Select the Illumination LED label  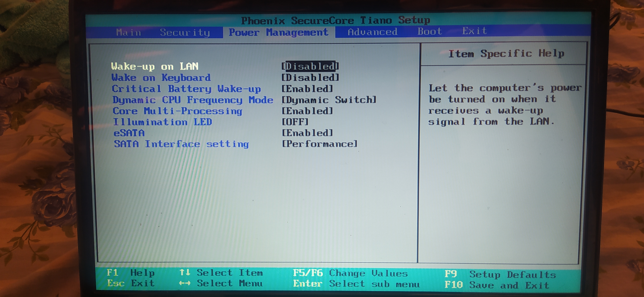[x=162, y=122]
